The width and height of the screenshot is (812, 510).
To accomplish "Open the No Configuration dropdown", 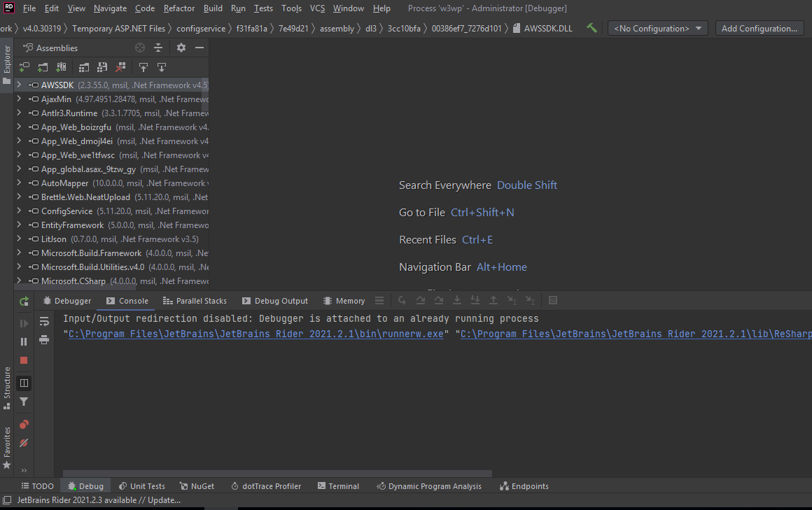I will click(x=657, y=29).
